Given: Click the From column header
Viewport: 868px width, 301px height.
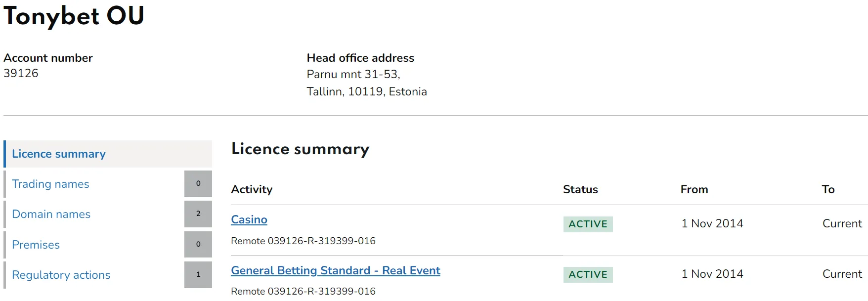Looking at the screenshot, I should point(694,190).
